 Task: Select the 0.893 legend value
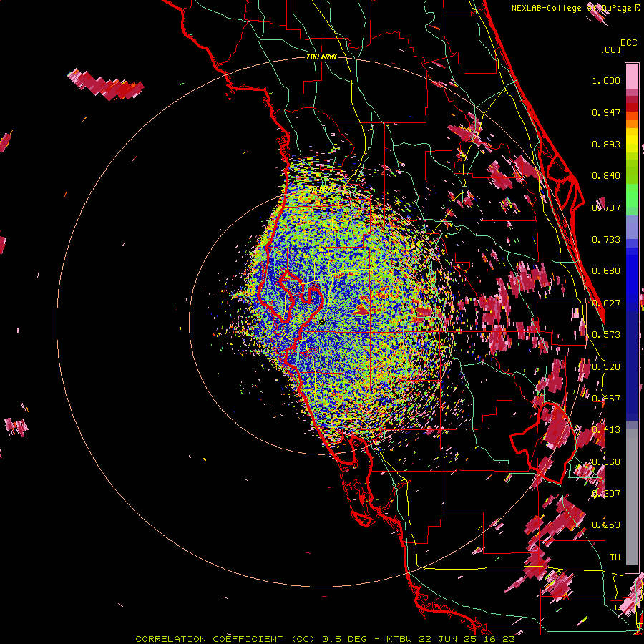(x=606, y=144)
